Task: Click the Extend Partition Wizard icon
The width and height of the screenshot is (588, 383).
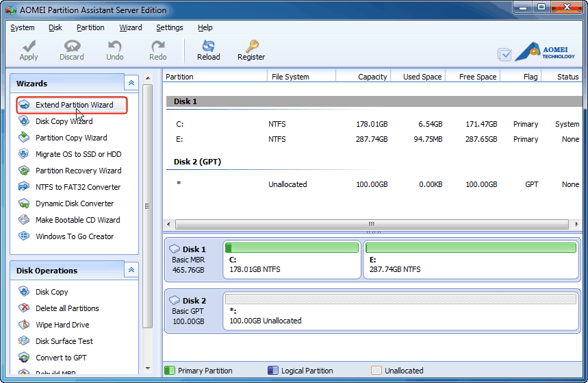Action: click(24, 105)
